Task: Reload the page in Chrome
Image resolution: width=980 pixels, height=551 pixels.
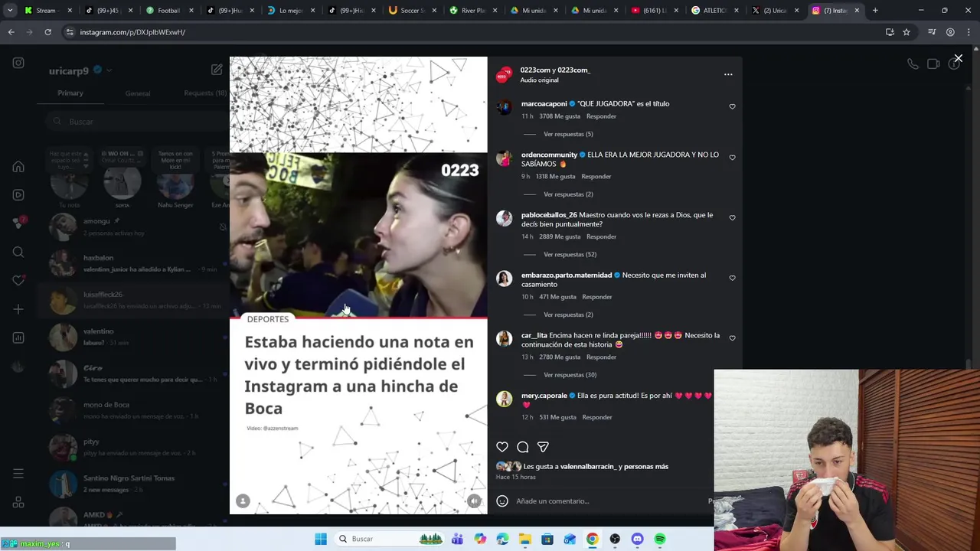Action: 47,32
